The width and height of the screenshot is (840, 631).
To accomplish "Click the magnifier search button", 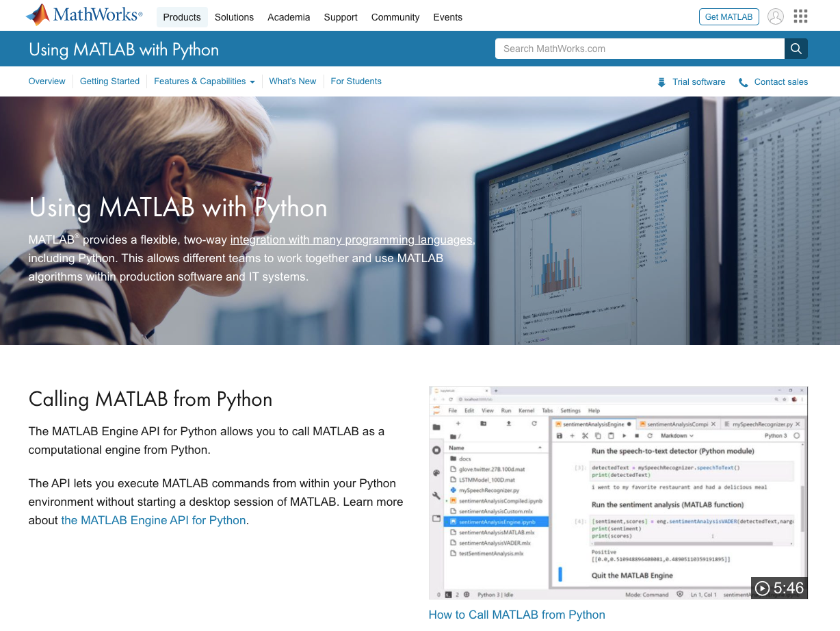I will [796, 49].
